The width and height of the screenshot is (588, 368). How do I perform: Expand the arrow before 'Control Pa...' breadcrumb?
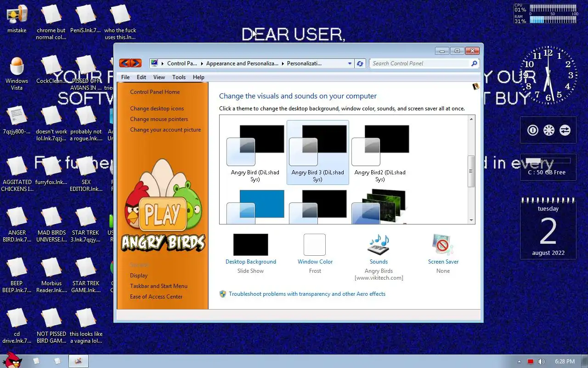163,63
